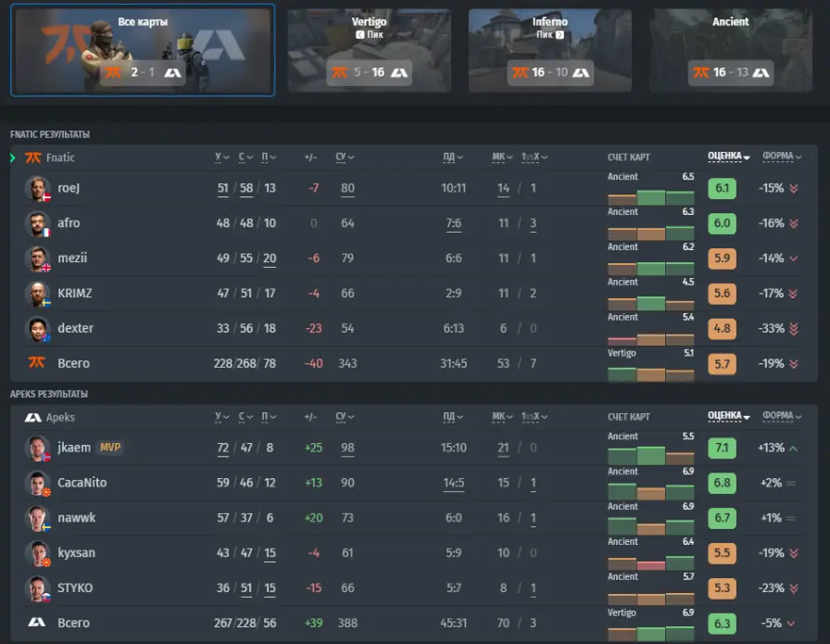
Task: Open nawwk's player profile link
Action: pos(76,517)
